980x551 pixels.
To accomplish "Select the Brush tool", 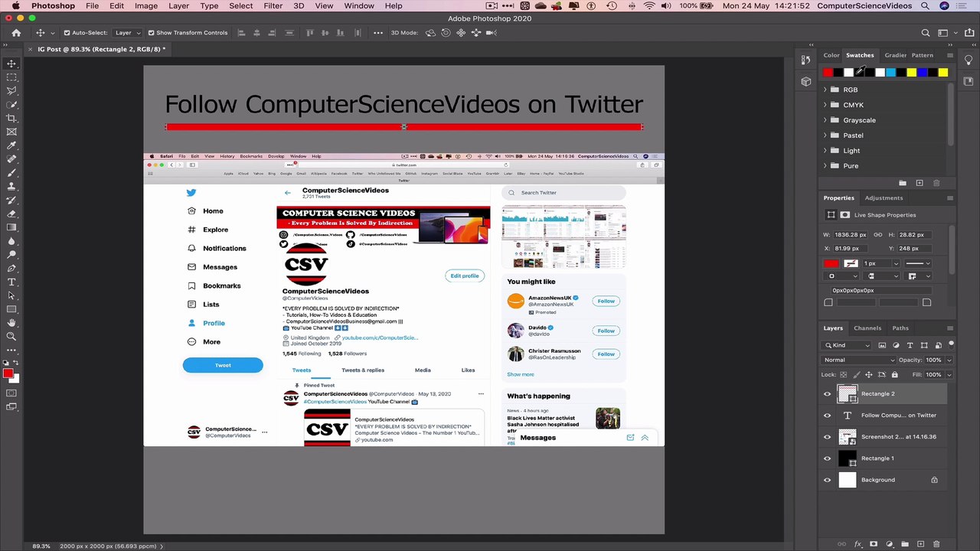I will tap(11, 173).
